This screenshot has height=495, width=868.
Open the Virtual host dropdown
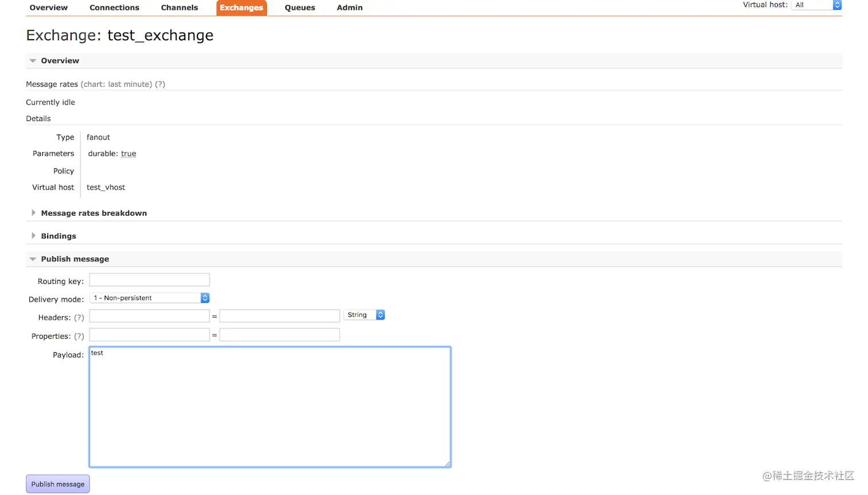click(816, 5)
